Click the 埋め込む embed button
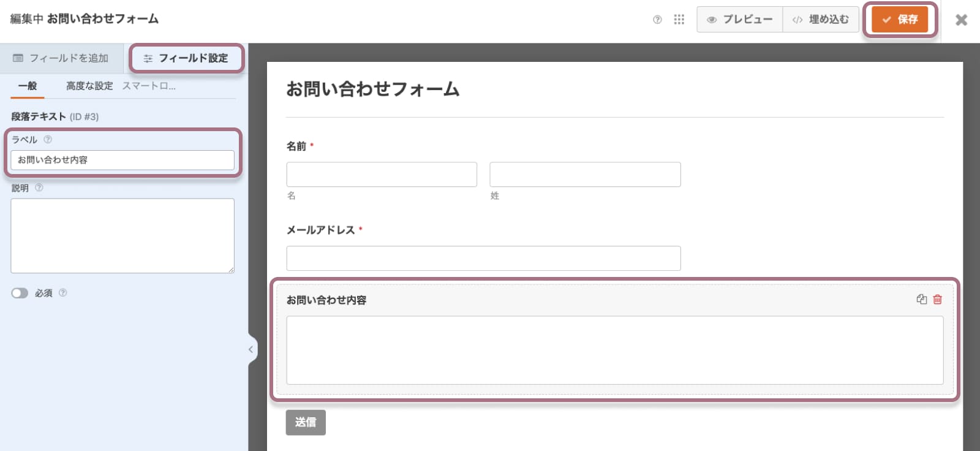980x451 pixels. click(x=821, y=20)
